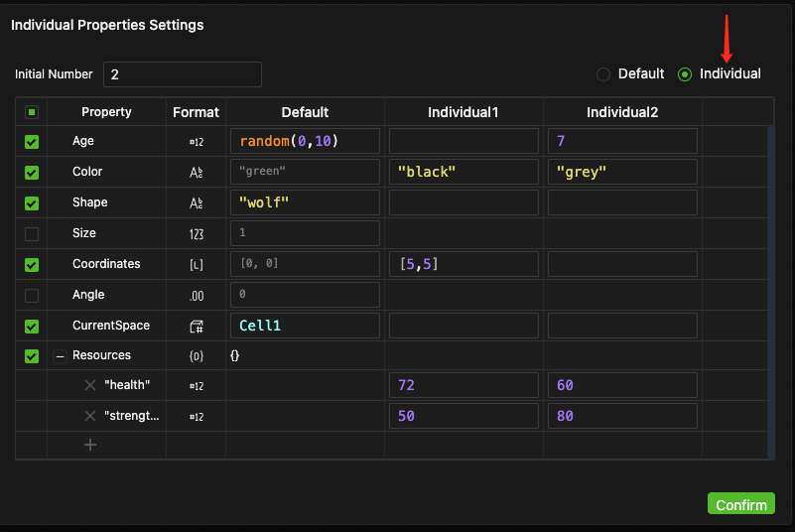The height and width of the screenshot is (532, 795).
Task: Collapse the Resources row expander
Action: (x=60, y=356)
